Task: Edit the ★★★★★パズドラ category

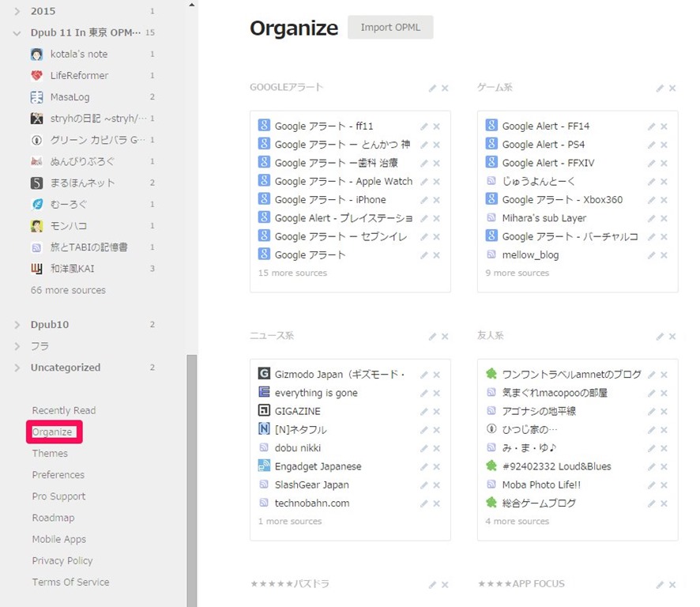Action: 432,585
